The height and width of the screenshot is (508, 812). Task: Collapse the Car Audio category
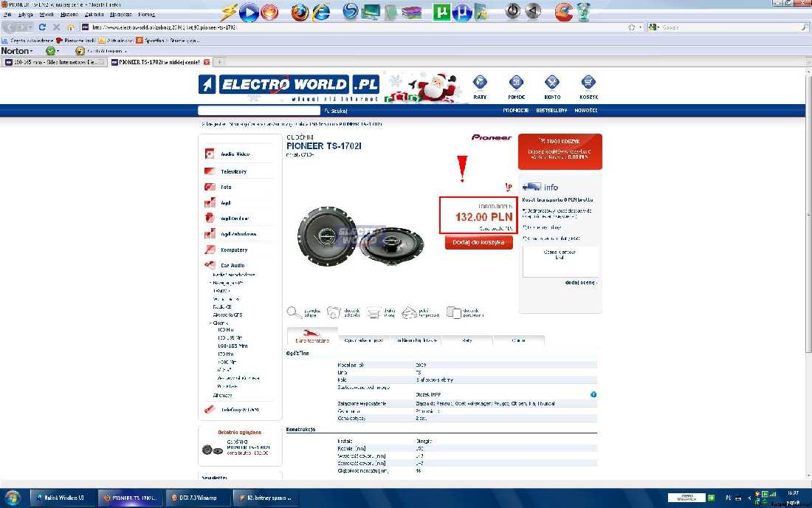[233, 265]
